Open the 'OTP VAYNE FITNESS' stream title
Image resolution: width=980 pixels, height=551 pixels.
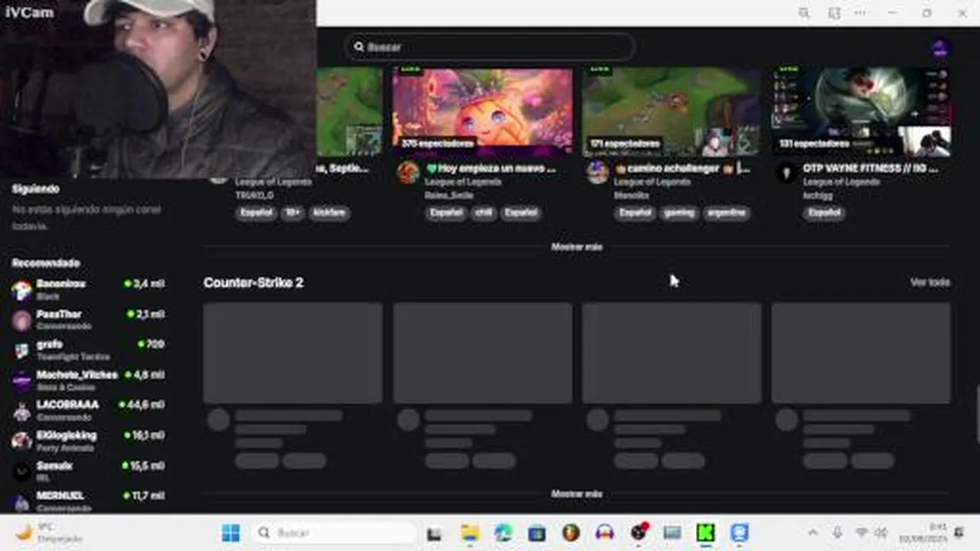pos(871,168)
